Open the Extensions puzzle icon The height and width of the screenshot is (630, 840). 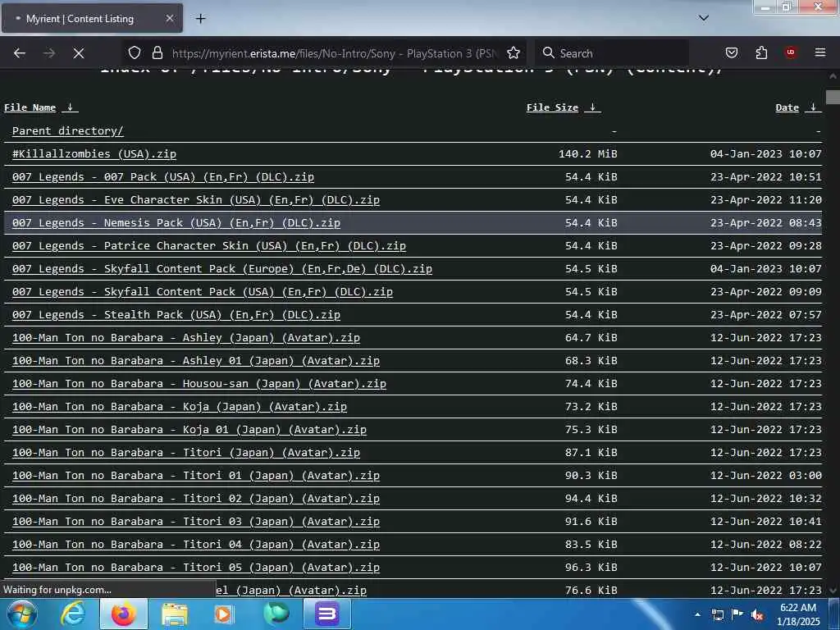761,53
